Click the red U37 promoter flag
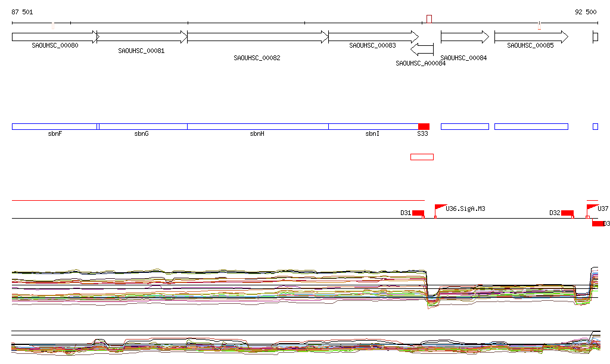 [592, 208]
